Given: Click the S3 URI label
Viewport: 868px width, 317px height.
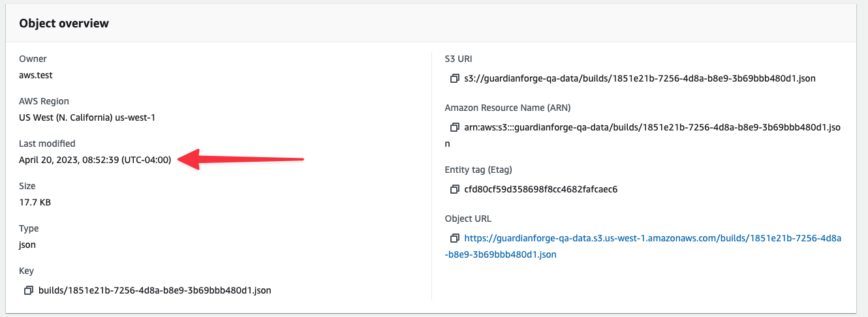Looking at the screenshot, I should [x=458, y=59].
